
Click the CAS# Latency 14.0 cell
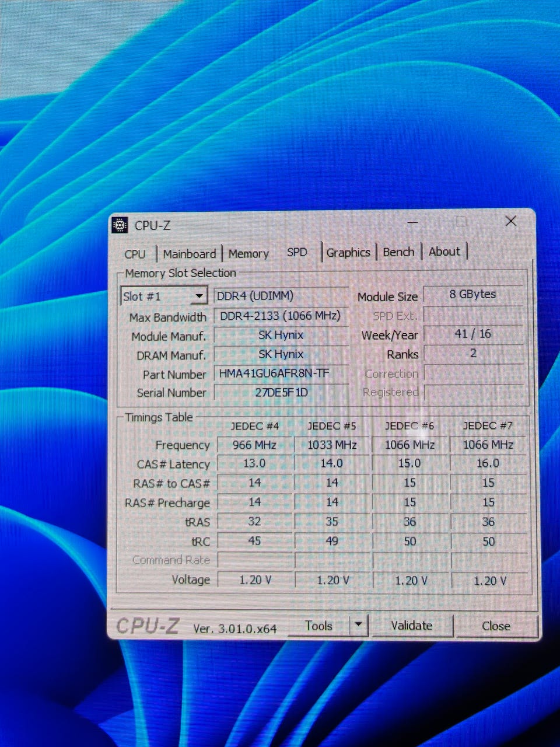click(332, 463)
